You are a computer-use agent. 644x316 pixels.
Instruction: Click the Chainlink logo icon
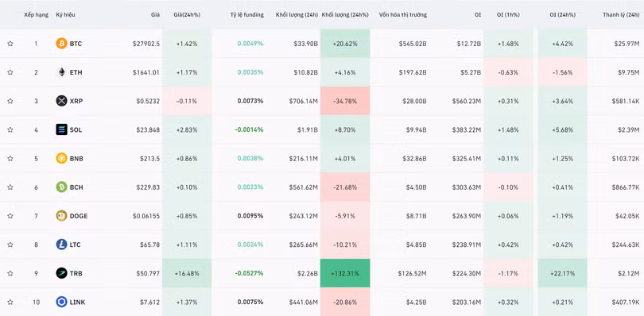61,302
